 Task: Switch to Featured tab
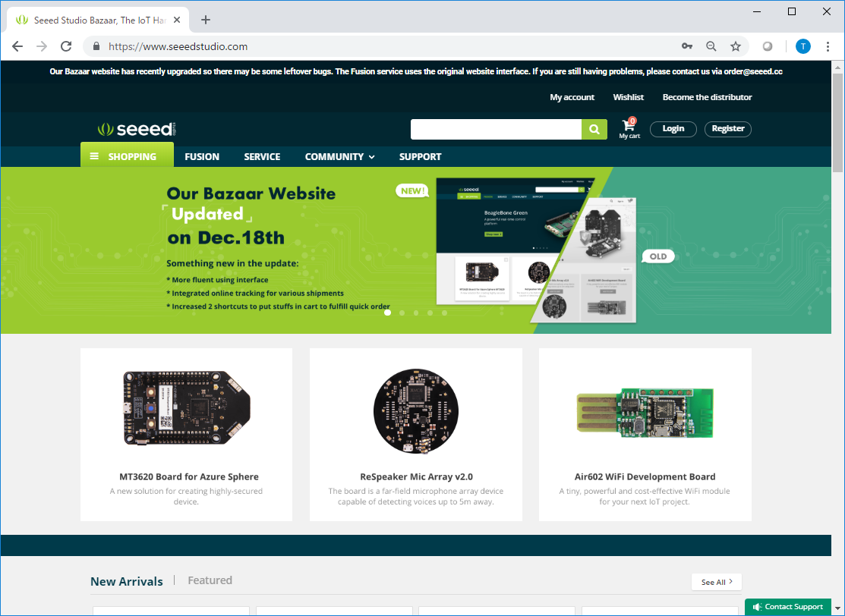click(x=210, y=580)
